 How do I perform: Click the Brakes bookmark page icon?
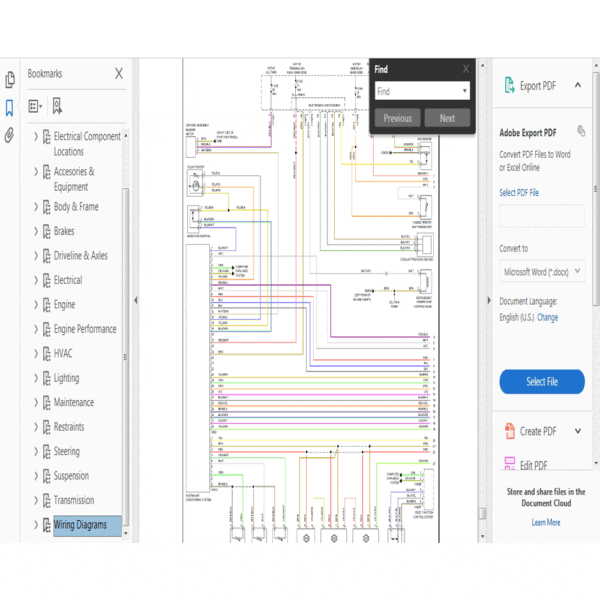pyautogui.click(x=46, y=232)
